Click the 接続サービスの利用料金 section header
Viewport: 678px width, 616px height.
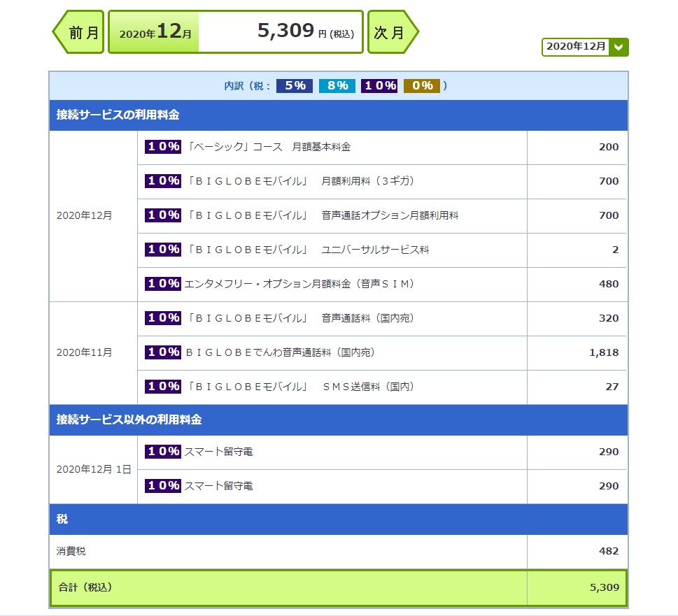[x=339, y=115]
